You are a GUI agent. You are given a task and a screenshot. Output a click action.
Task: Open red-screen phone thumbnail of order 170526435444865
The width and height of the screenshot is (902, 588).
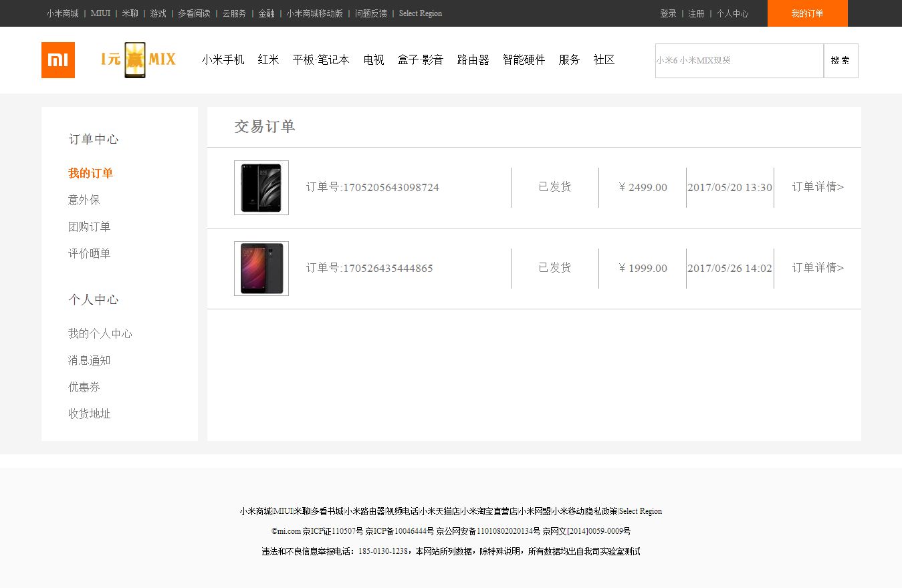[x=261, y=269]
